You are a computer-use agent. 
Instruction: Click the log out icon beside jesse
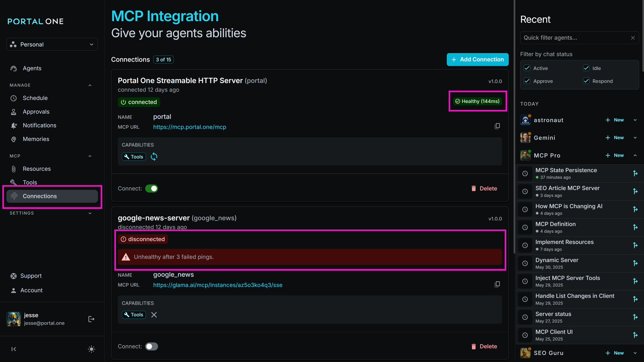tap(91, 319)
